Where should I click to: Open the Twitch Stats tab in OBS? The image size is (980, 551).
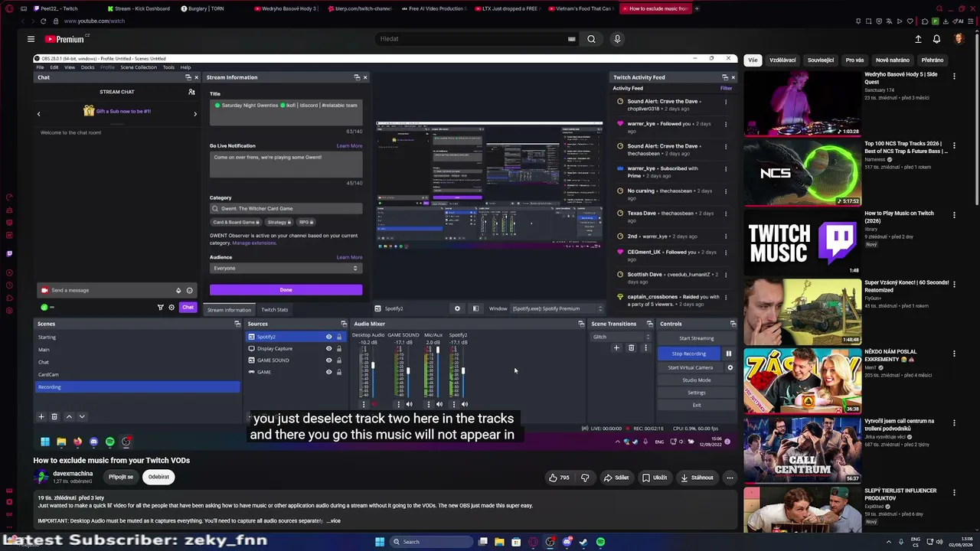[274, 310]
